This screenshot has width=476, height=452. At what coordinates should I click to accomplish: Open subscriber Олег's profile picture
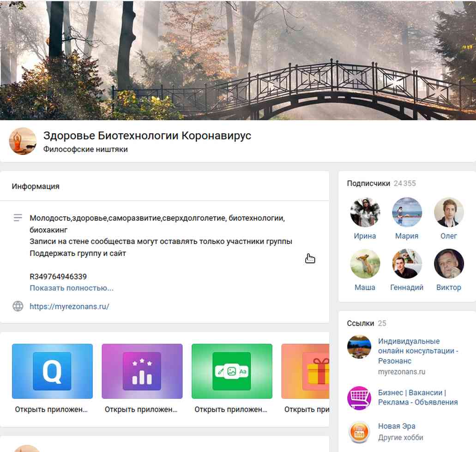click(x=449, y=212)
